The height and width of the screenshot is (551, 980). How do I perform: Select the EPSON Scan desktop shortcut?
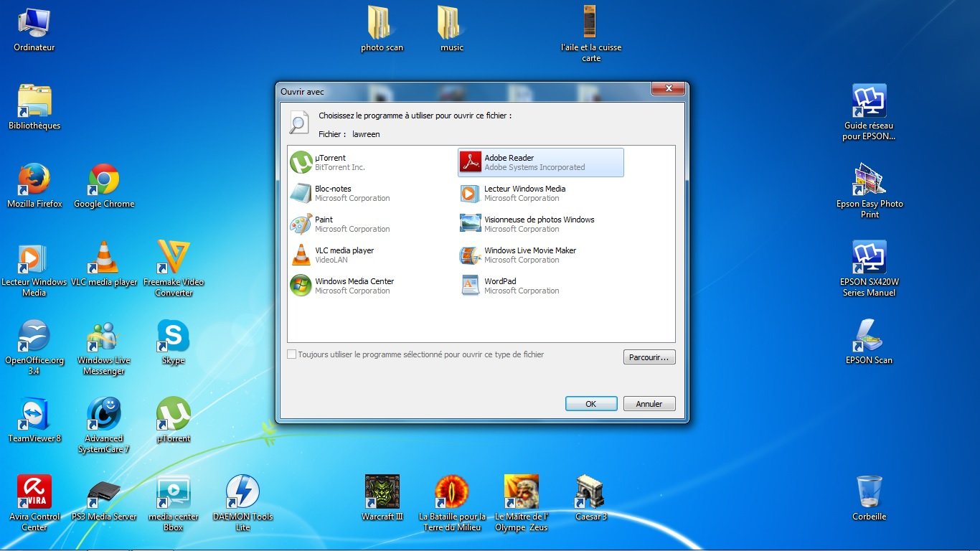coord(869,342)
